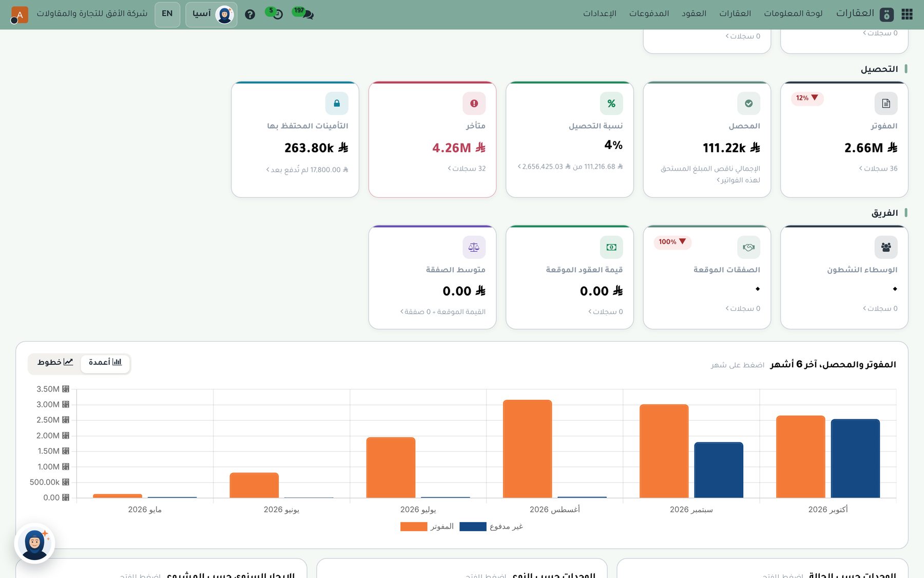The width and height of the screenshot is (924, 578).
Task: Open the آسيا user profile menu
Action: (211, 14)
